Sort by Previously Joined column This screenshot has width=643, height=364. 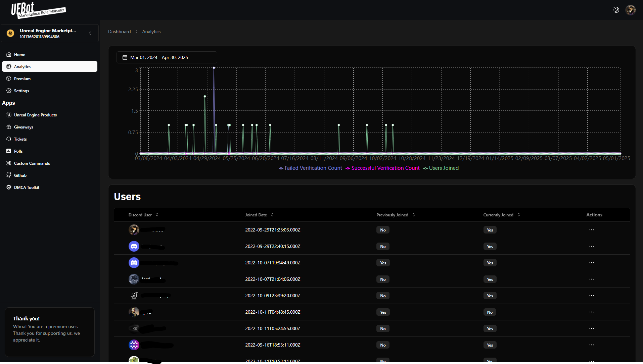click(x=396, y=215)
